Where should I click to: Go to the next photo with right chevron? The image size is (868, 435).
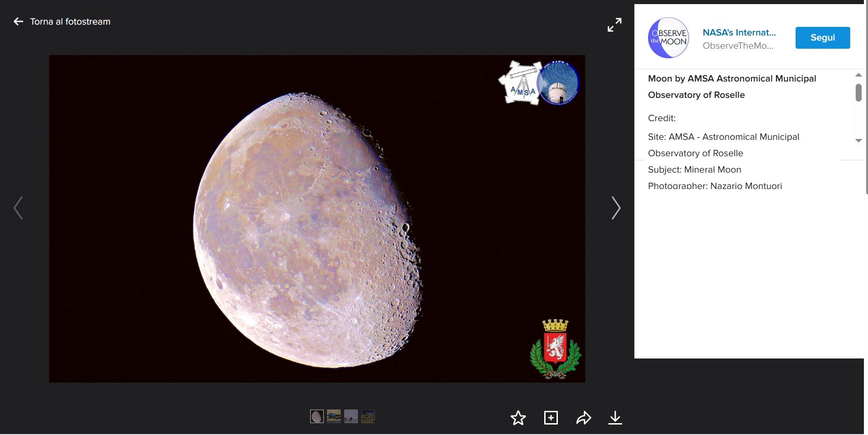coord(616,208)
